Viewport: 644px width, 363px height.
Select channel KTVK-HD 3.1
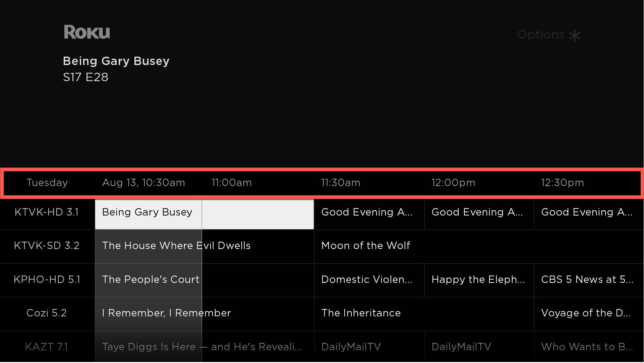(x=47, y=212)
